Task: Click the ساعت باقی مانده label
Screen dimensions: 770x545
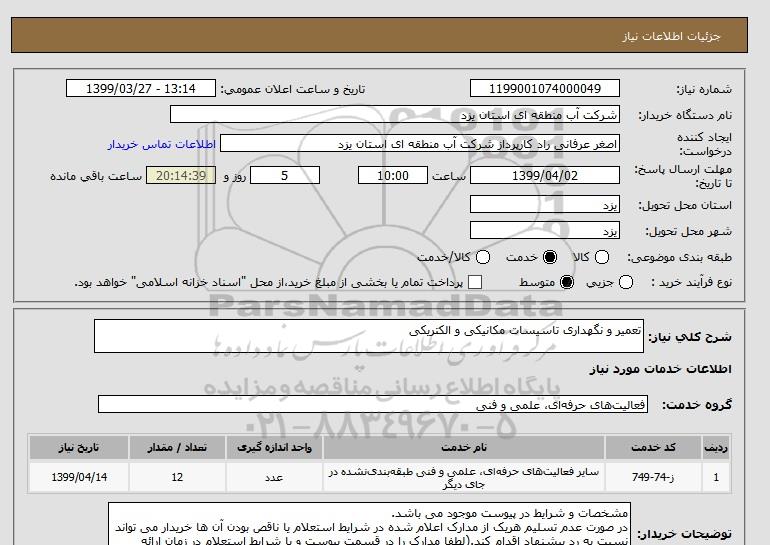Action: 96,176
